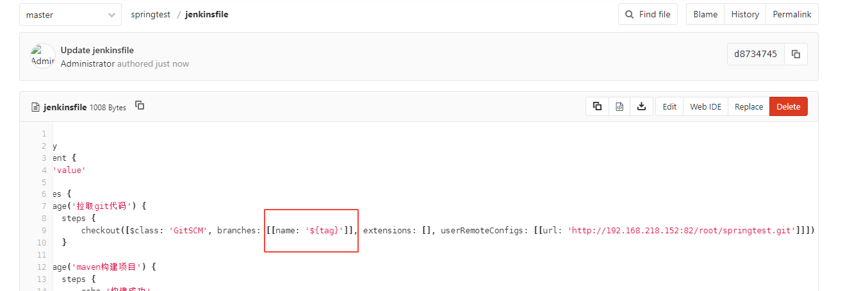Click the Edit button
The width and height of the screenshot is (868, 291).
click(669, 106)
